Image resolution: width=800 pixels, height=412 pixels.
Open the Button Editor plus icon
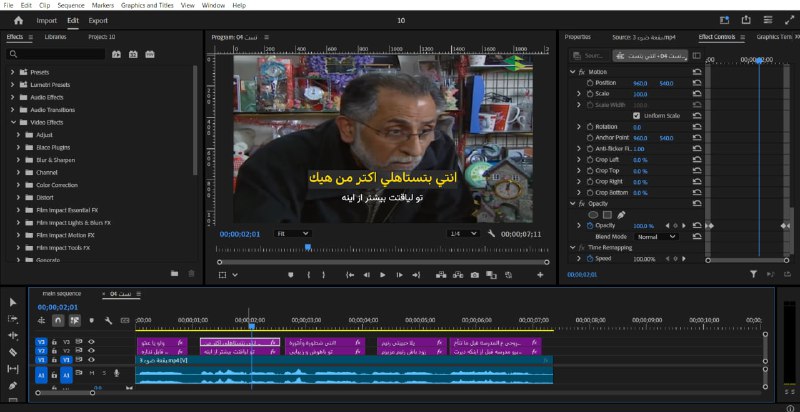tap(540, 275)
